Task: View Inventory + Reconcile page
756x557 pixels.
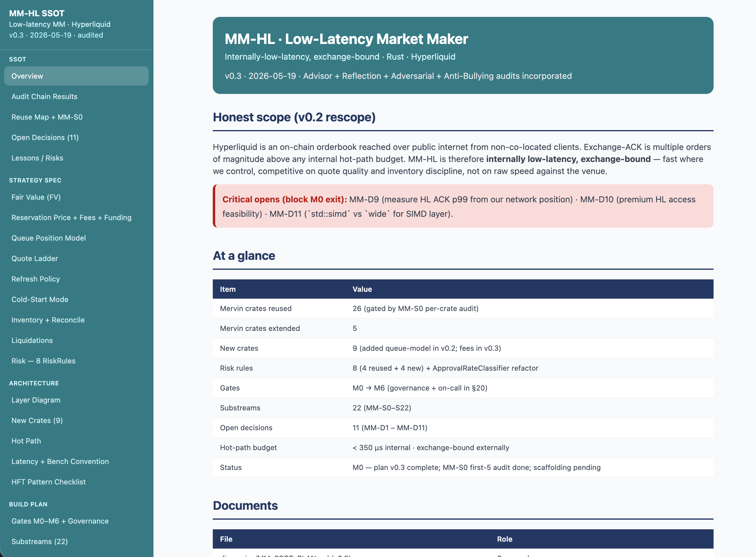Action: click(x=76, y=320)
